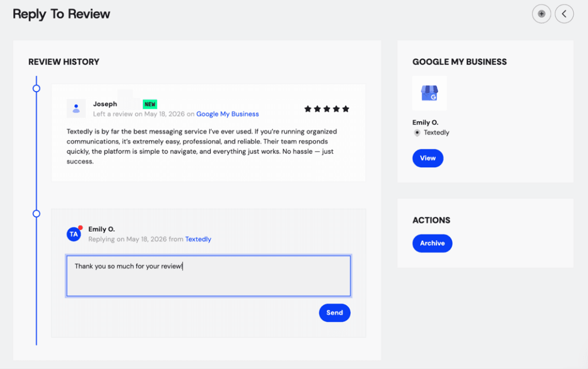Click the timeline marker at Emily's reply
588x369 pixels.
click(x=36, y=214)
